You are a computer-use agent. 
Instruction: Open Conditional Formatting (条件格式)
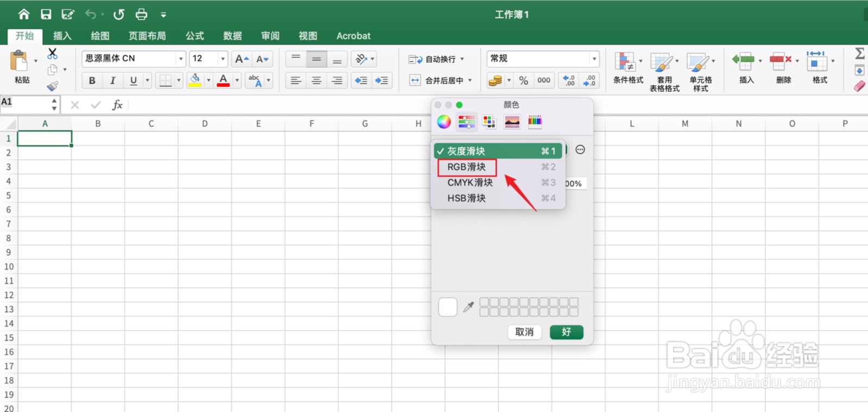[x=628, y=68]
